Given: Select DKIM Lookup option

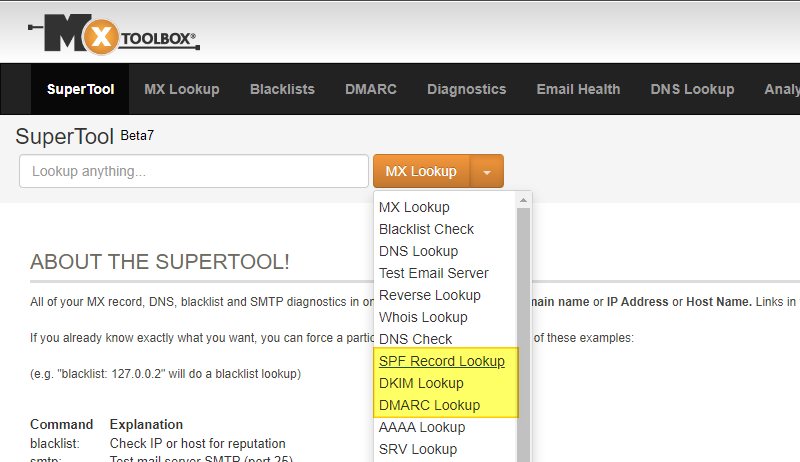Looking at the screenshot, I should click(x=421, y=382).
